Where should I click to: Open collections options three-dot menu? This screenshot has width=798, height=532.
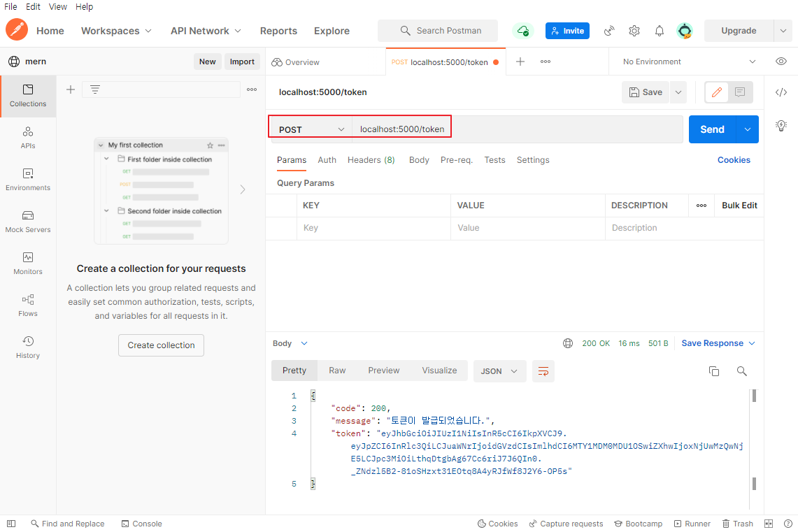pos(252,89)
